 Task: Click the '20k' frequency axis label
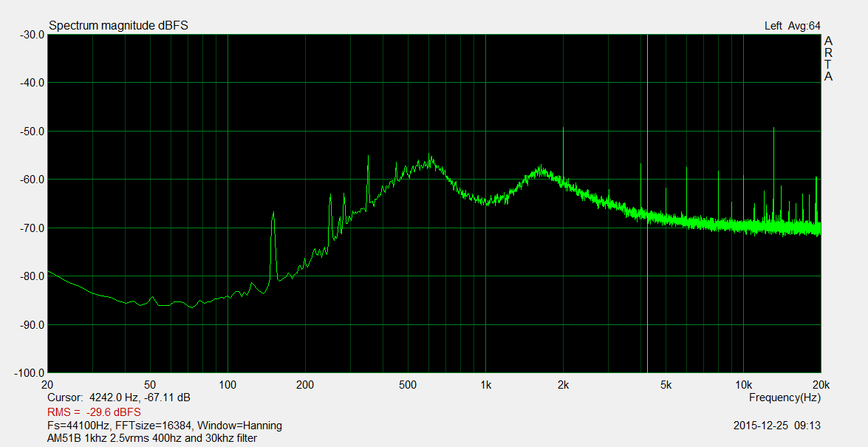[821, 385]
